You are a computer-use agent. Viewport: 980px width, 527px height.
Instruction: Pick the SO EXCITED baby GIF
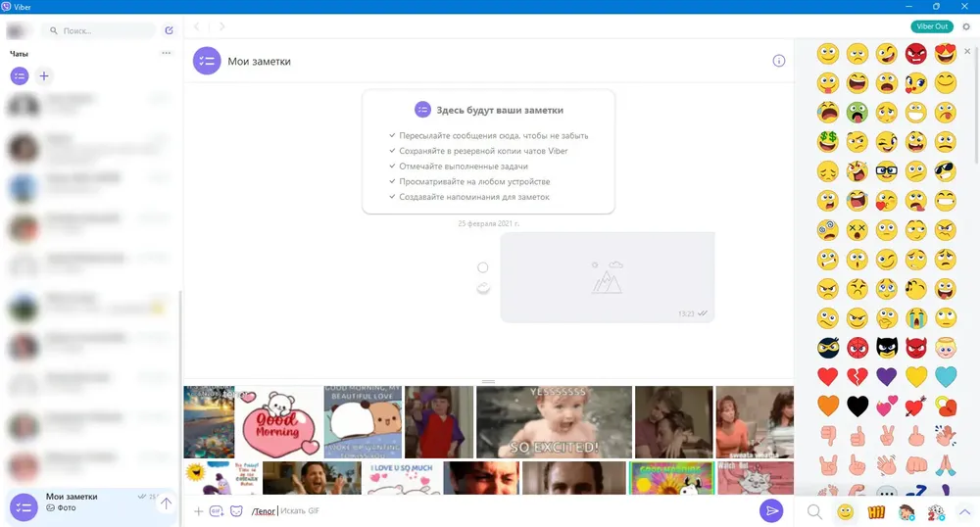[x=555, y=422]
